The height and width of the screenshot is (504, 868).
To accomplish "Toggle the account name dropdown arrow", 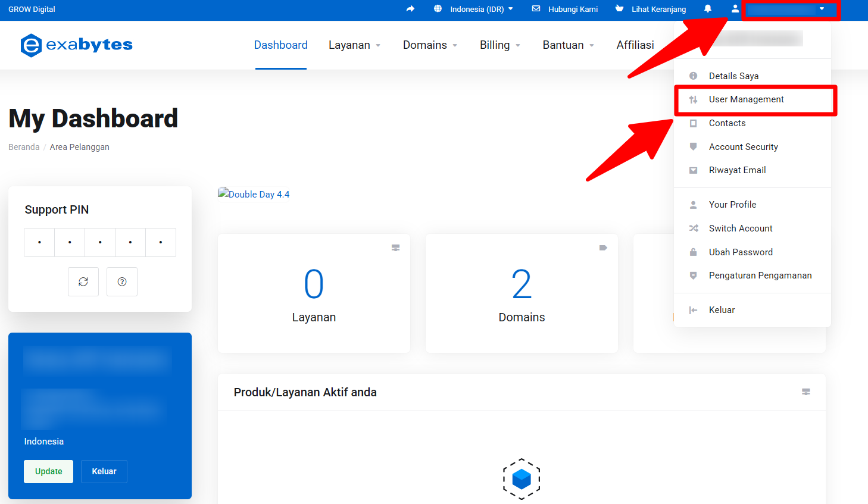I will (822, 9).
